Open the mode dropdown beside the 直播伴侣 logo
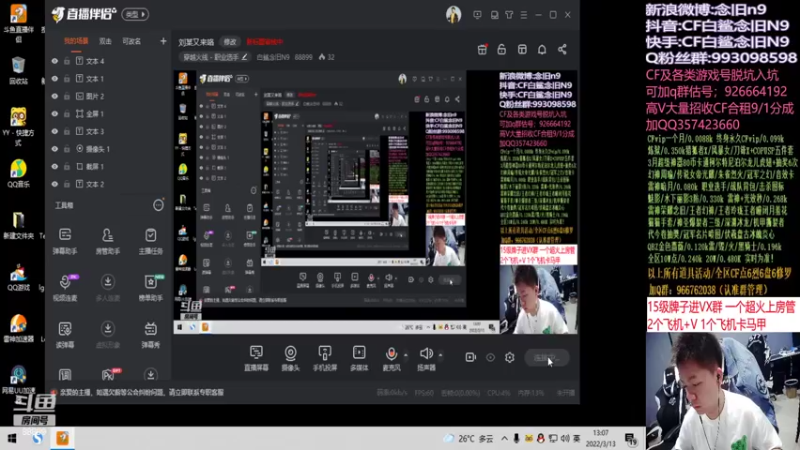 coord(135,14)
